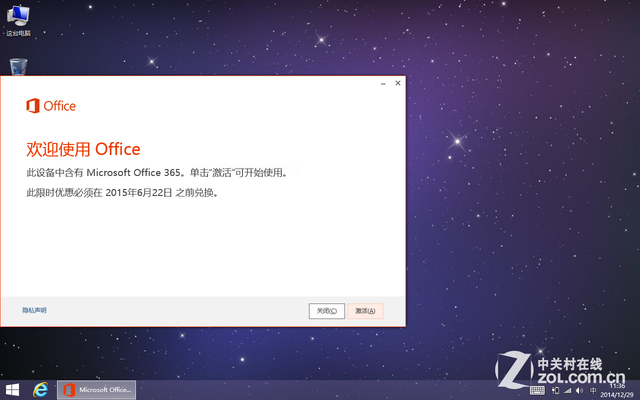Open the Windows Start button
Viewport: 640px width, 400px height.
[x=12, y=390]
